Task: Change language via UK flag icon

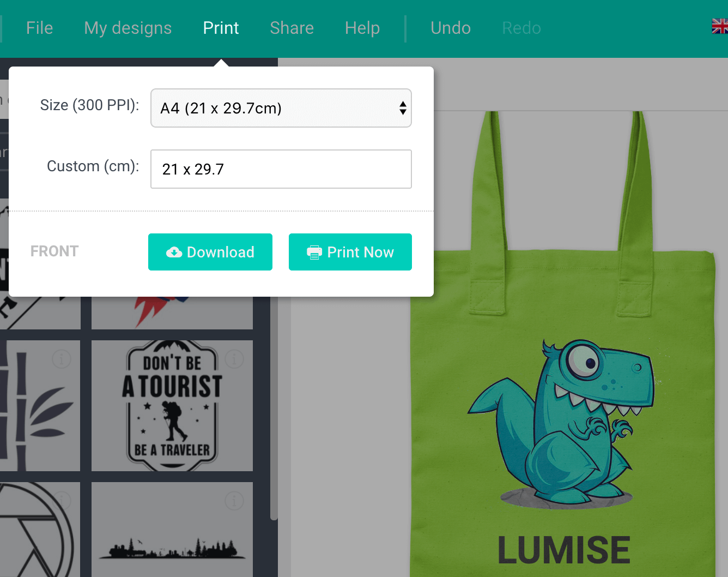Action: click(x=720, y=26)
